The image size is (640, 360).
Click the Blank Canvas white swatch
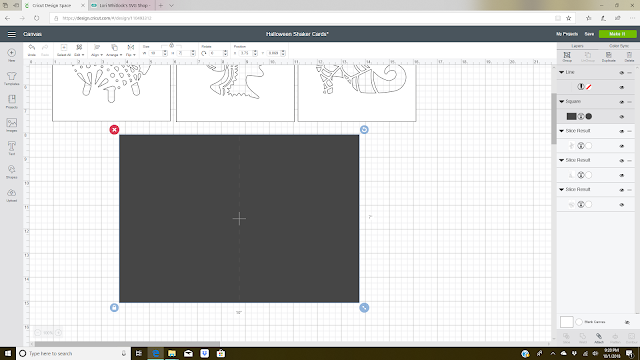567,322
